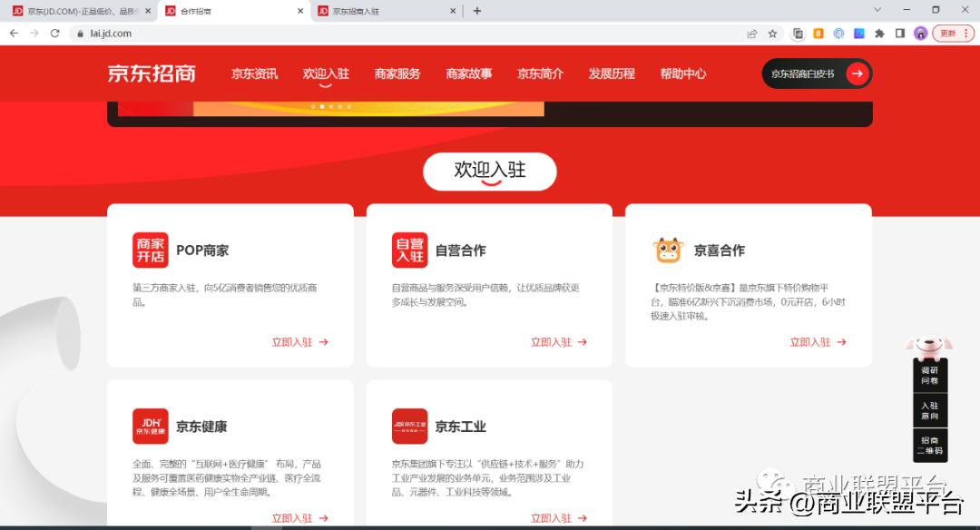Click the browser back arrow
The image size is (980, 530).
[x=14, y=33]
